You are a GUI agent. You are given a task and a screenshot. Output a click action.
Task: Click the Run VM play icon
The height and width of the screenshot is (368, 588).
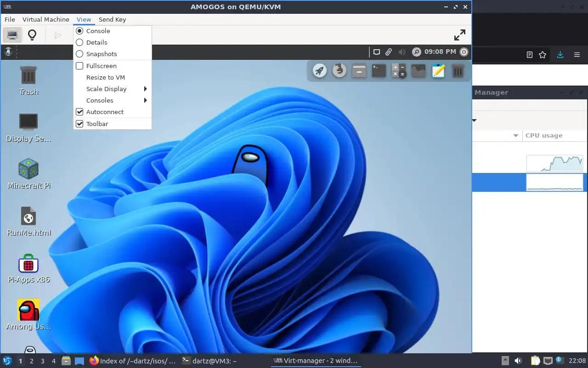coord(58,35)
